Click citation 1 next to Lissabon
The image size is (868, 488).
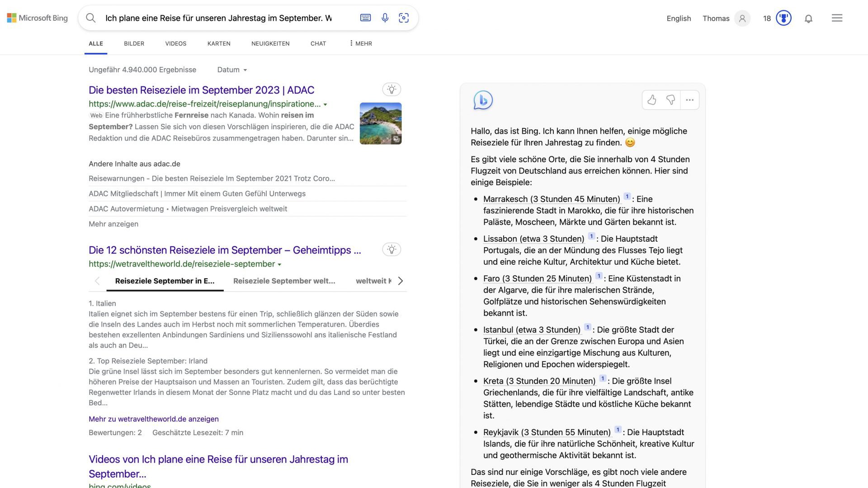point(591,236)
